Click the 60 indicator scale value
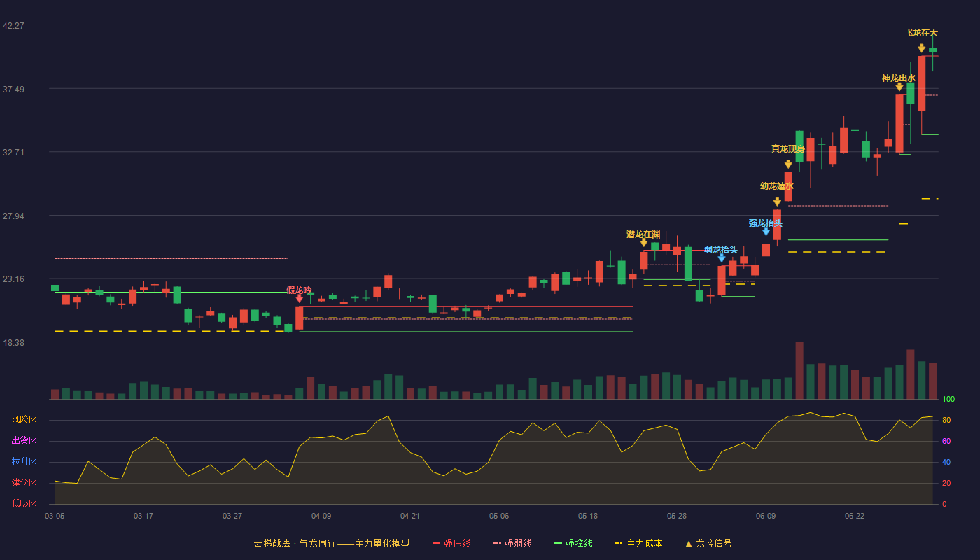 coord(946,441)
